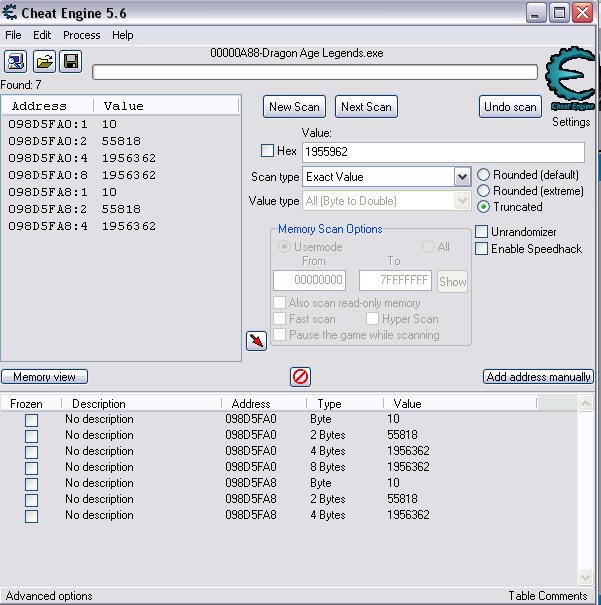Freeze the 098D5FA8 Byte entry
Image resolution: width=601 pixels, height=605 pixels.
point(31,484)
